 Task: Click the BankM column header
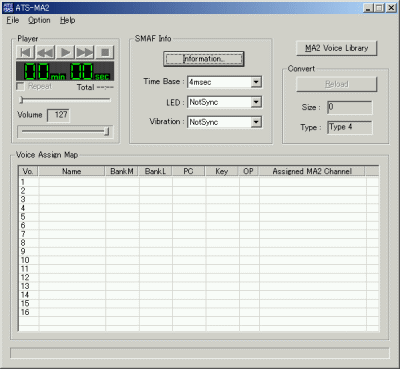(x=122, y=171)
